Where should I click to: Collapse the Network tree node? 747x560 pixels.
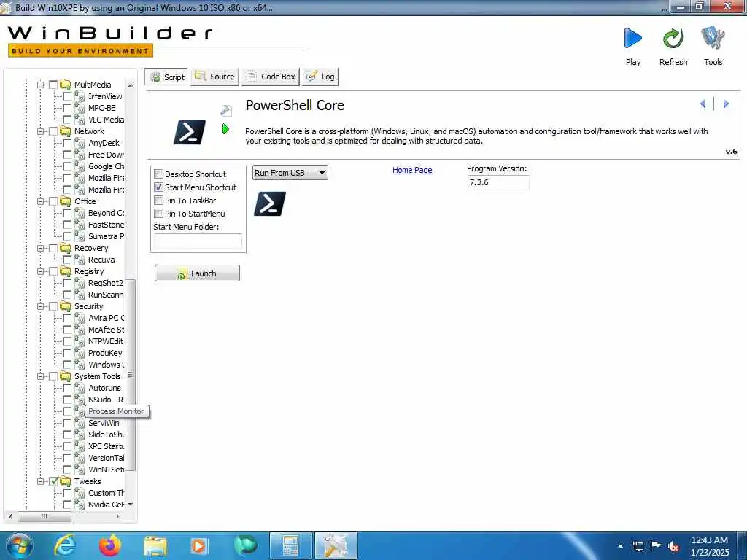point(41,131)
